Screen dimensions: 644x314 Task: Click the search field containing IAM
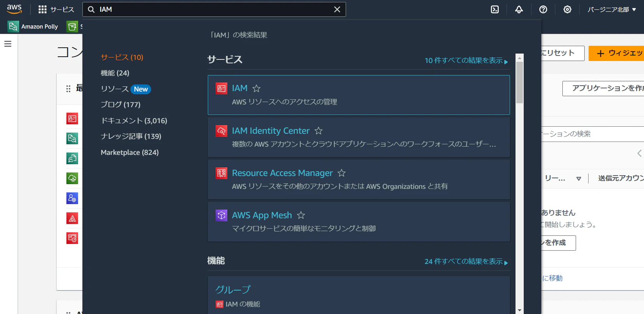pos(214,9)
